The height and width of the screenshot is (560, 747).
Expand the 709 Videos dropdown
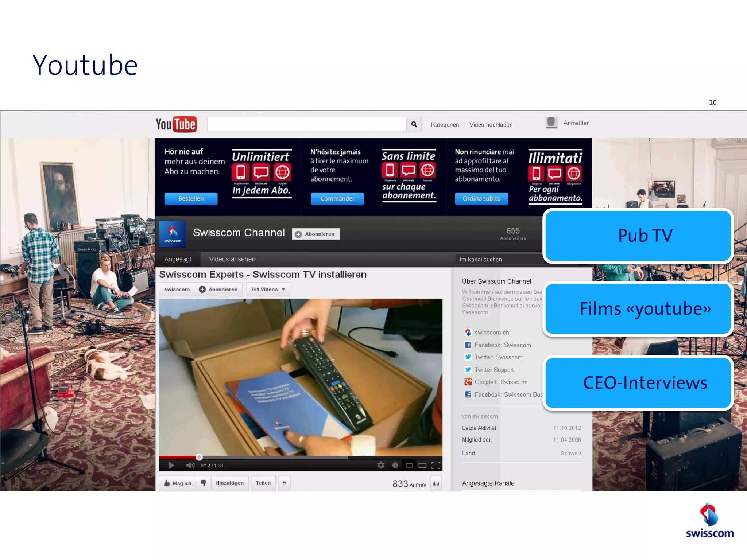tap(268, 289)
